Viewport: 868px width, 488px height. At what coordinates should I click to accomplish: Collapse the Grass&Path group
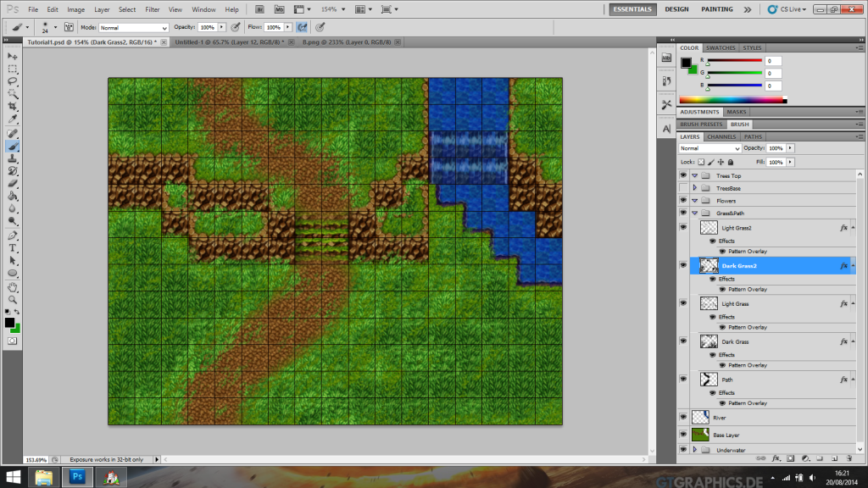click(695, 213)
